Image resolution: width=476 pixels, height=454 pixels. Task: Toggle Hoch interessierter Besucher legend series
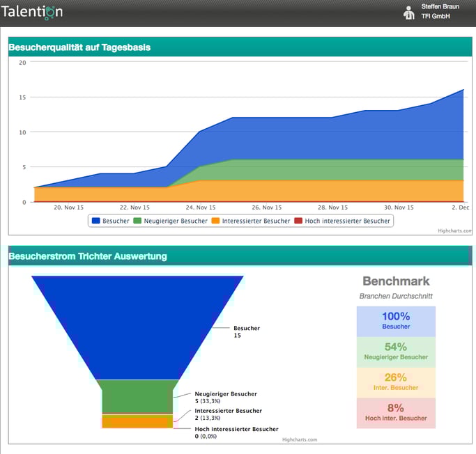click(x=342, y=221)
